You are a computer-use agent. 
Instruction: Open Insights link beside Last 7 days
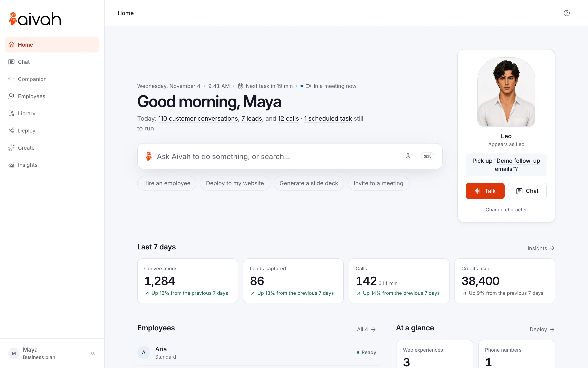coord(541,248)
